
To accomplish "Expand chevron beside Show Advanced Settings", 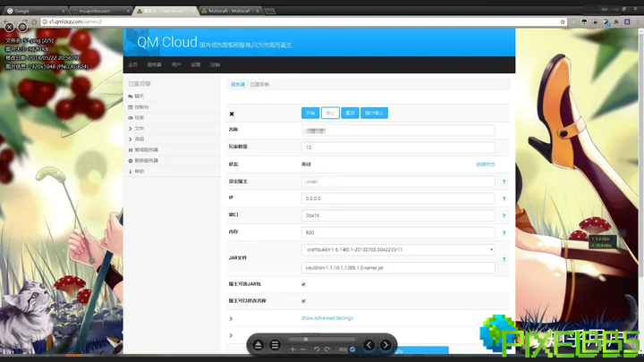I will click(231, 318).
